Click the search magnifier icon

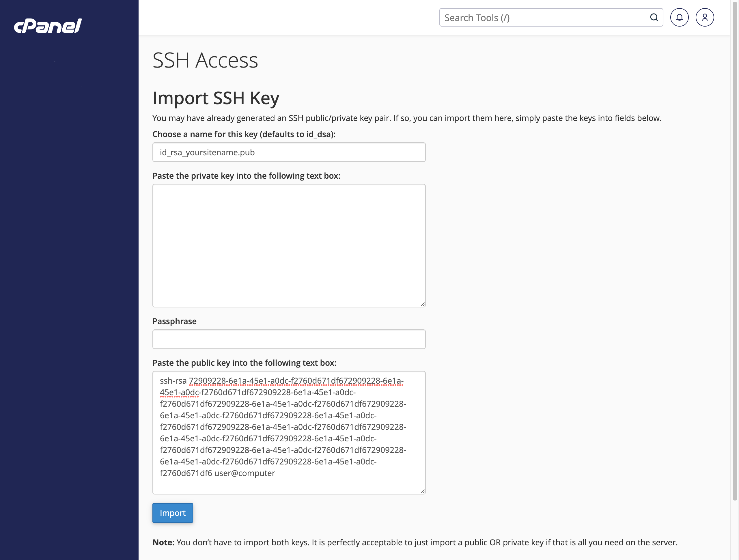pos(654,17)
